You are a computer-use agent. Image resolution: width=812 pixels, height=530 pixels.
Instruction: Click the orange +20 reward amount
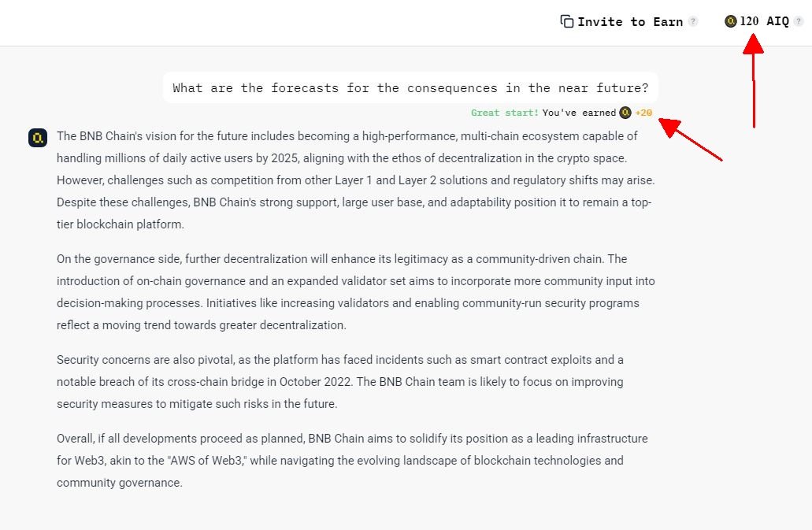643,113
